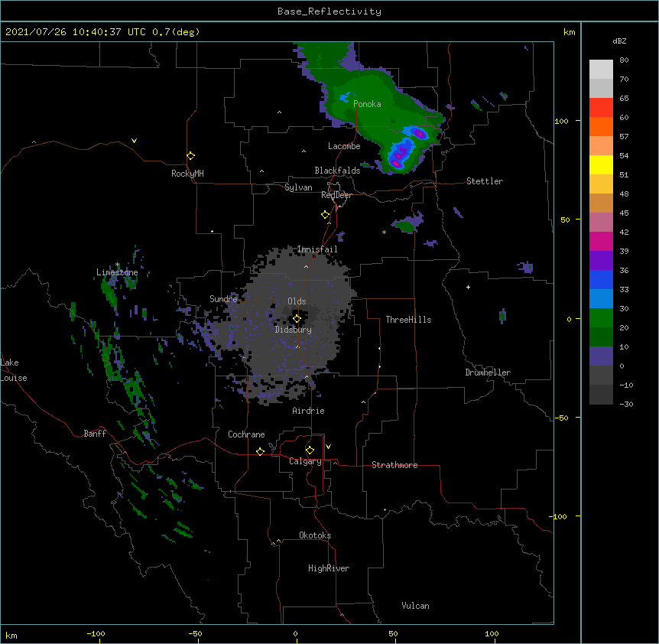The image size is (659, 644).
Task: Click the white plus marker north of Drumheller
Action: 468,287
